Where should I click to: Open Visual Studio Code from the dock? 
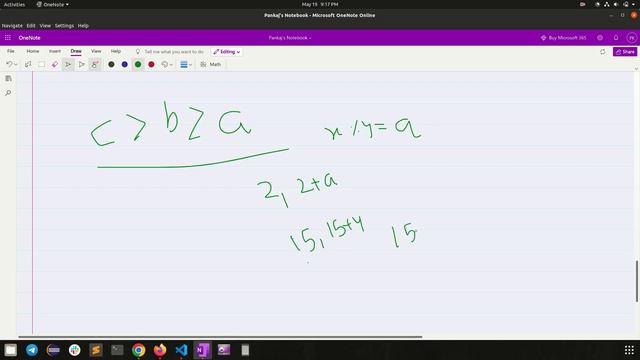pos(181,350)
